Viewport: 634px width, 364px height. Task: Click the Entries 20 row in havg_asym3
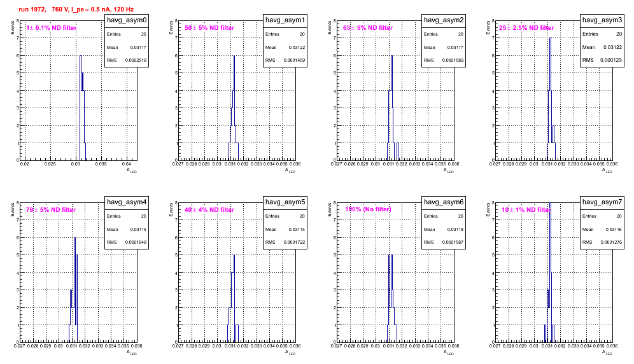602,34
